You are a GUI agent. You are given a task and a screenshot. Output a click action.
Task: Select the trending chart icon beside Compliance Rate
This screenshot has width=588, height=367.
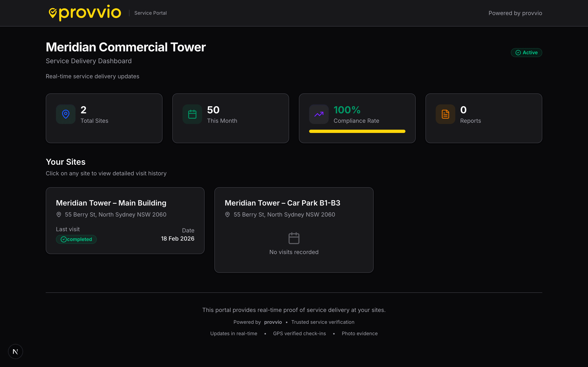(319, 114)
